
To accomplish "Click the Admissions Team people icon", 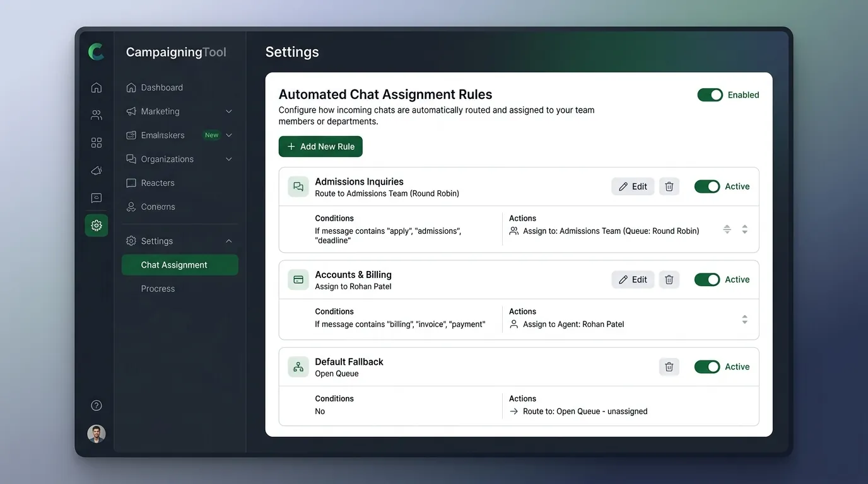I will (514, 231).
